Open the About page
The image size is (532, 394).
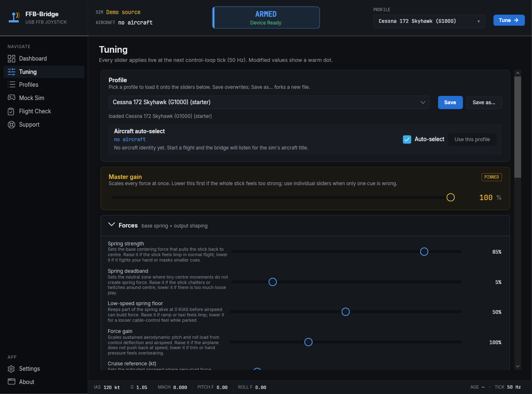(x=44, y=382)
